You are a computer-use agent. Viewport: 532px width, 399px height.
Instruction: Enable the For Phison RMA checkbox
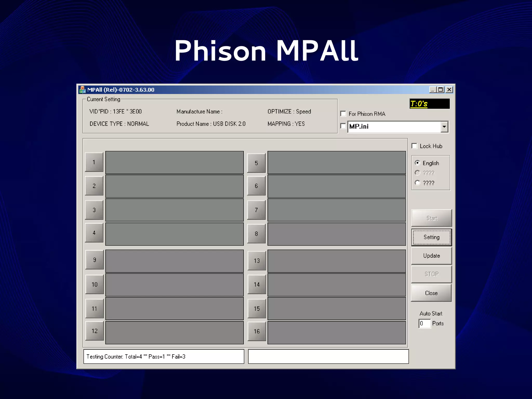[343, 114]
